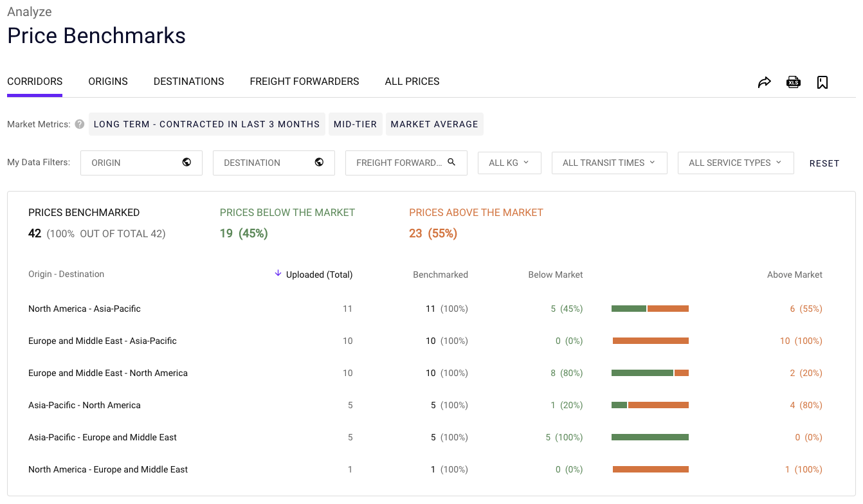
Task: Click PRICES BELOW THE MARKET summary label
Action: pos(287,212)
